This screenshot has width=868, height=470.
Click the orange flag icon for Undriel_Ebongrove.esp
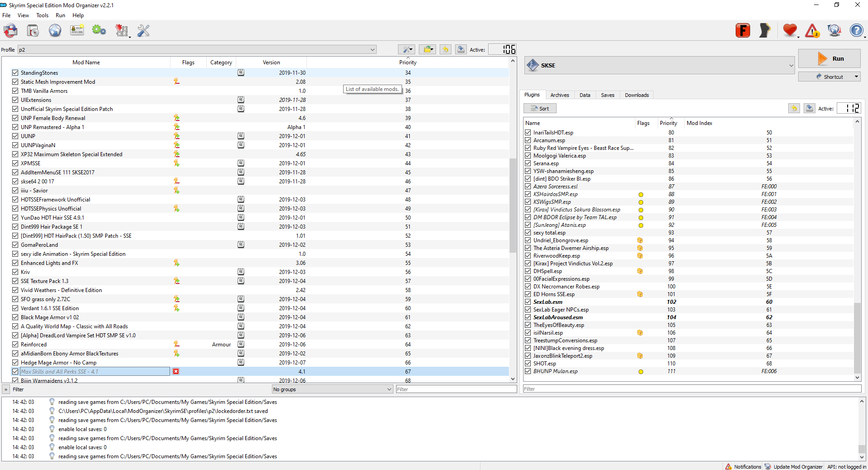[640, 240]
